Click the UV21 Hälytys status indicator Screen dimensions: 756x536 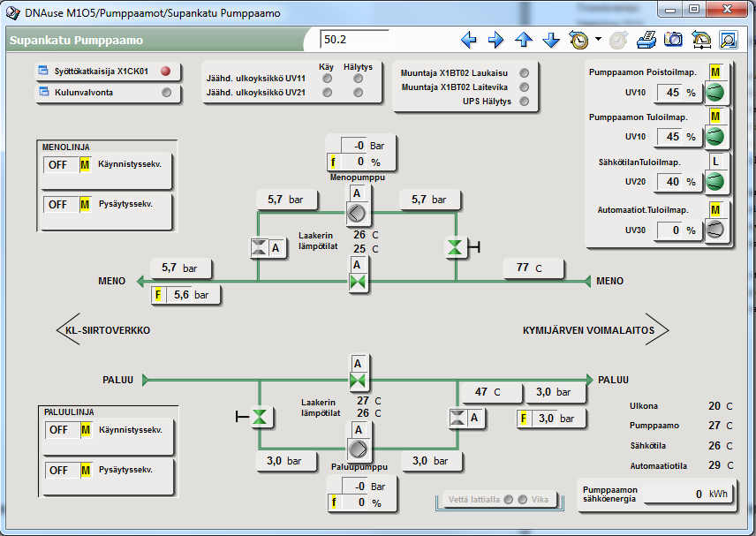(358, 93)
